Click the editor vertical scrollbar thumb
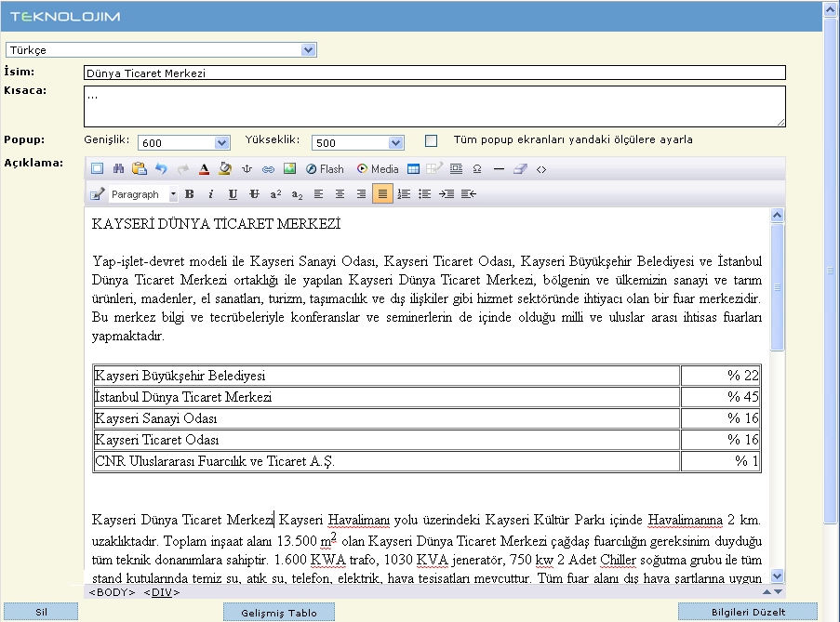840x622 pixels. point(778,287)
